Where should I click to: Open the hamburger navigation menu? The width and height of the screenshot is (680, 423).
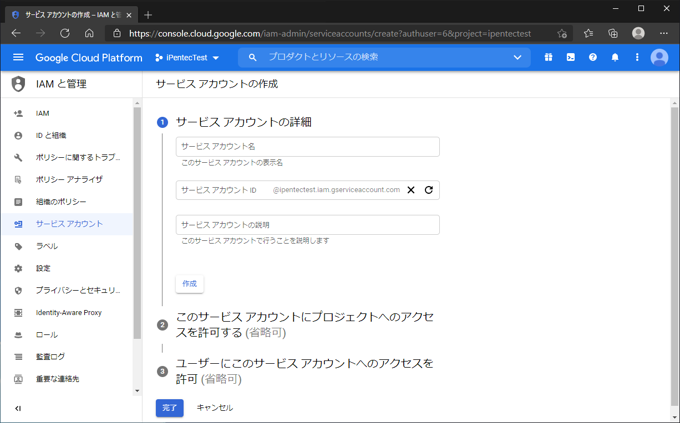(18, 57)
